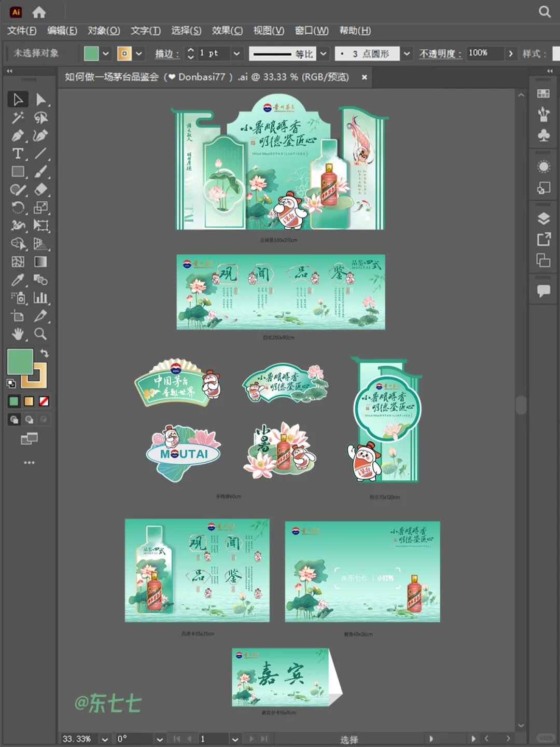Set paint mode to Gradient
The image size is (560, 747).
[x=29, y=402]
